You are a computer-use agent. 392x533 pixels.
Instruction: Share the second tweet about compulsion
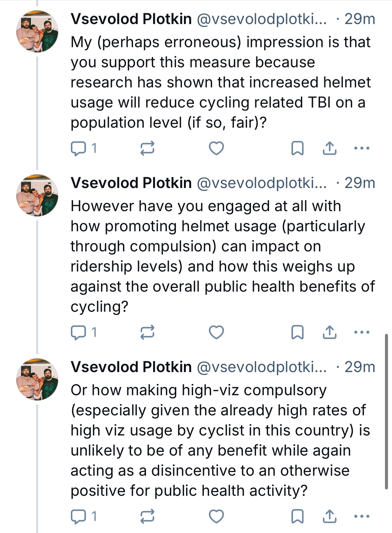330,332
